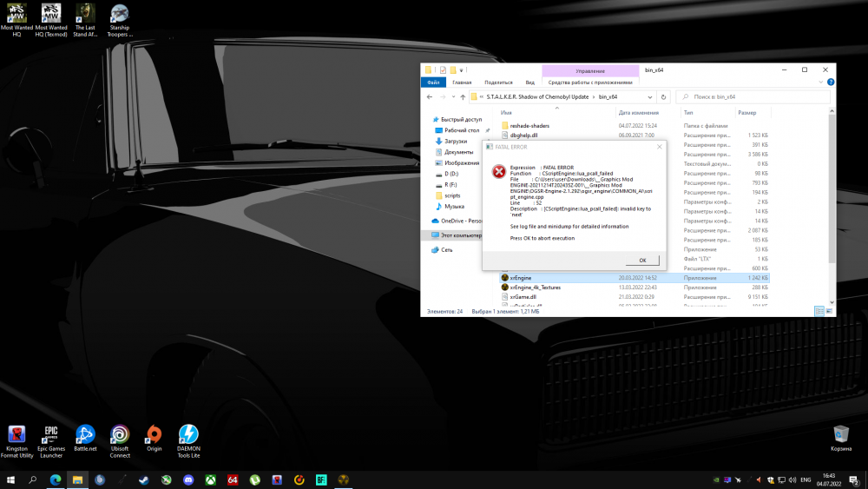
Task: Open the Quick Access Toolbar customize dropdown
Action: tap(461, 69)
